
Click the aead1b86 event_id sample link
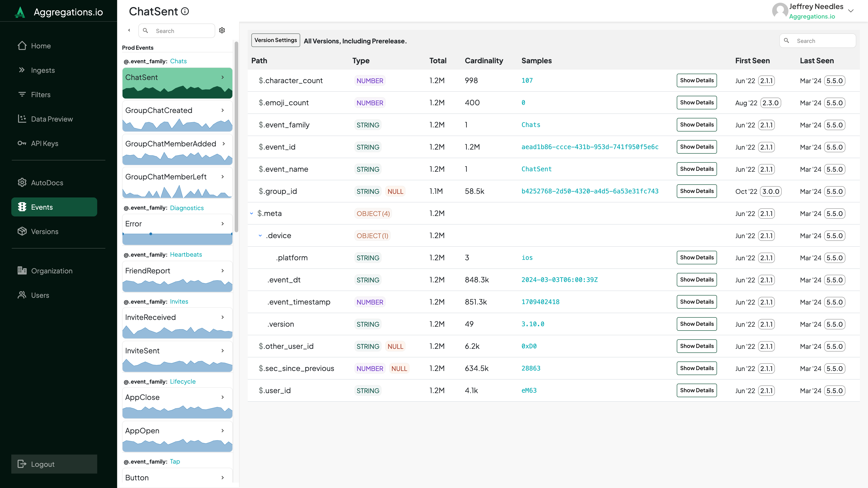[590, 147]
